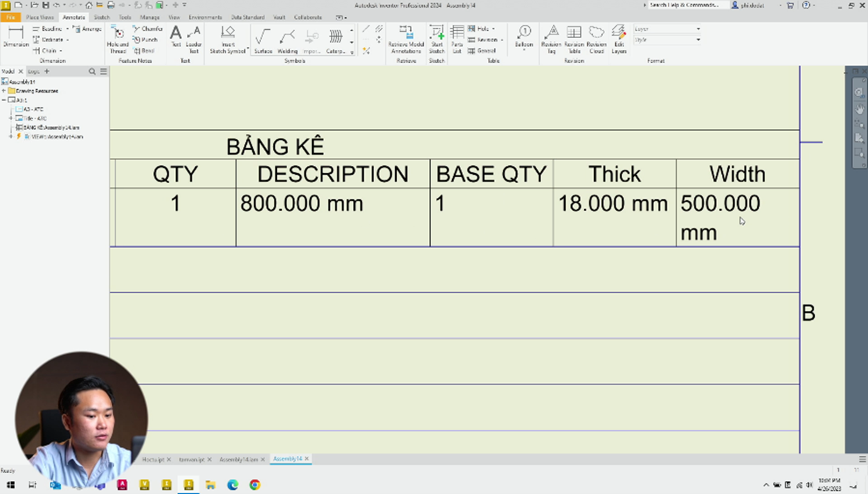Click the Print icon in quick access toolbar

click(x=111, y=5)
